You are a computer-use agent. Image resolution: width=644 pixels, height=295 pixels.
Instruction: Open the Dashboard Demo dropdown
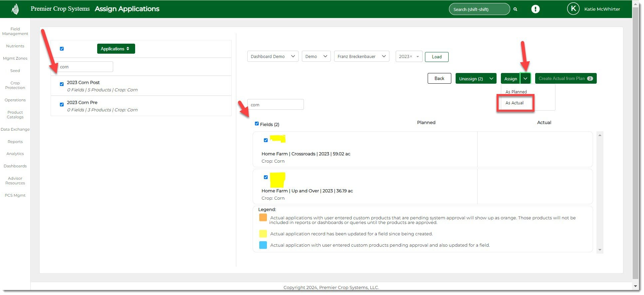[x=273, y=57]
